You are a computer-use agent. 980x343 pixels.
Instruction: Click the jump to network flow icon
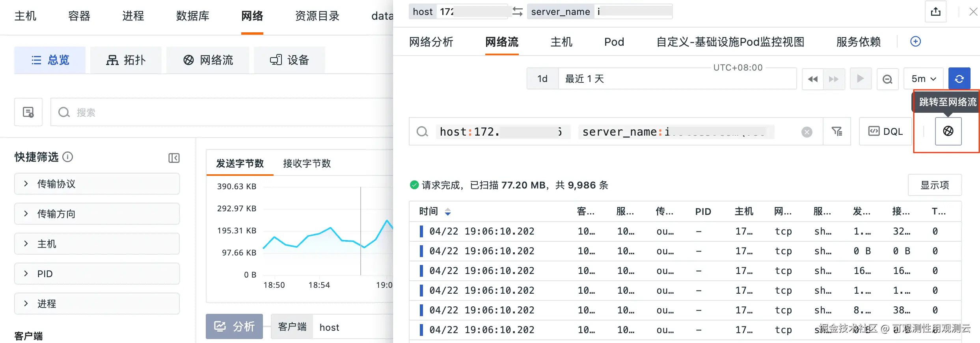tap(948, 131)
